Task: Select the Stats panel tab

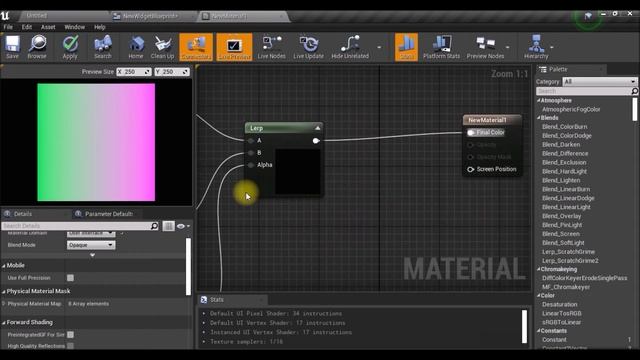Action: (x=217, y=300)
